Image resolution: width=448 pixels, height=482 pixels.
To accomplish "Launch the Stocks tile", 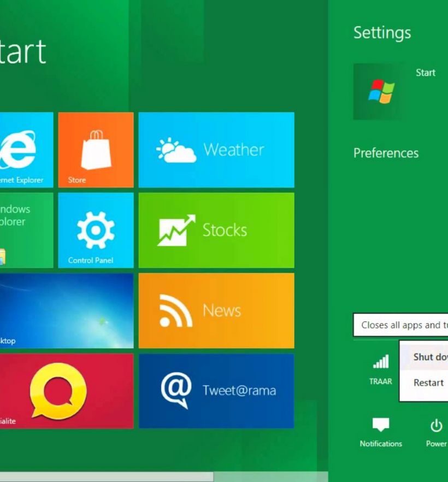I will [x=216, y=230].
